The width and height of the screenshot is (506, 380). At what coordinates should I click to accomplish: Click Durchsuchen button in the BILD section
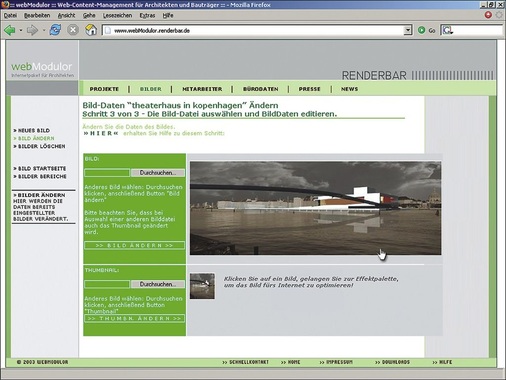pos(158,173)
